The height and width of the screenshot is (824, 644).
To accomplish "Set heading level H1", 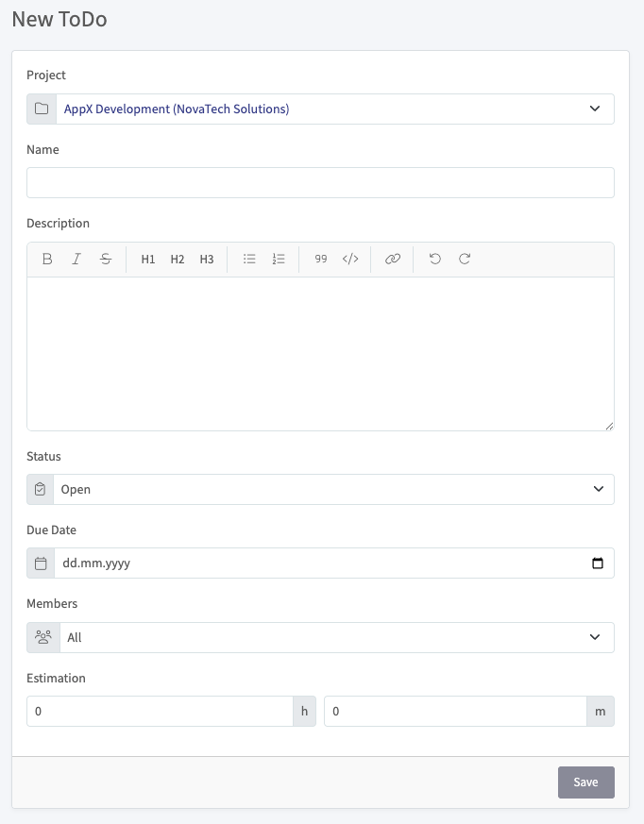I will click(x=147, y=259).
